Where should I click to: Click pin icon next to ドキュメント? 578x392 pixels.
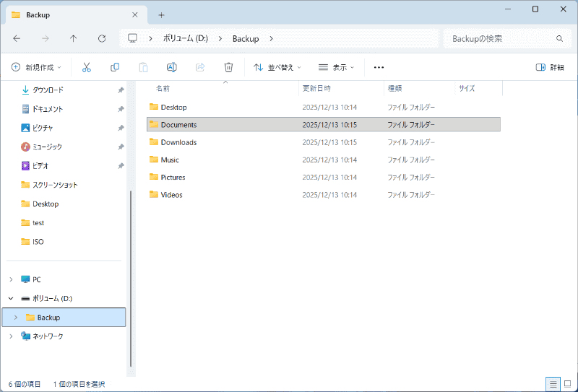(121, 109)
